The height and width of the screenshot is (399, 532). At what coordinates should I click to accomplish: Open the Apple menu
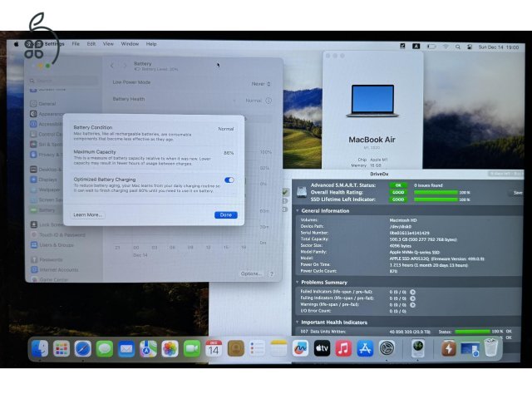(16, 44)
